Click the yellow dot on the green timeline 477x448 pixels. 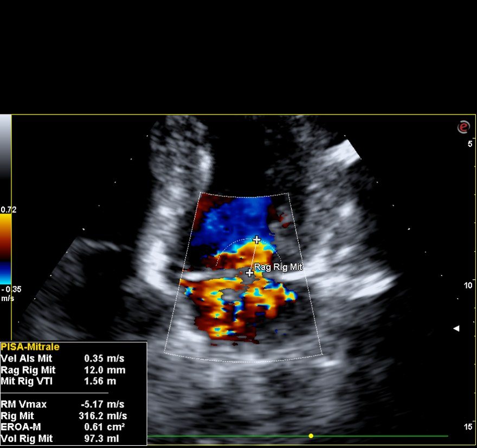pyautogui.click(x=311, y=436)
